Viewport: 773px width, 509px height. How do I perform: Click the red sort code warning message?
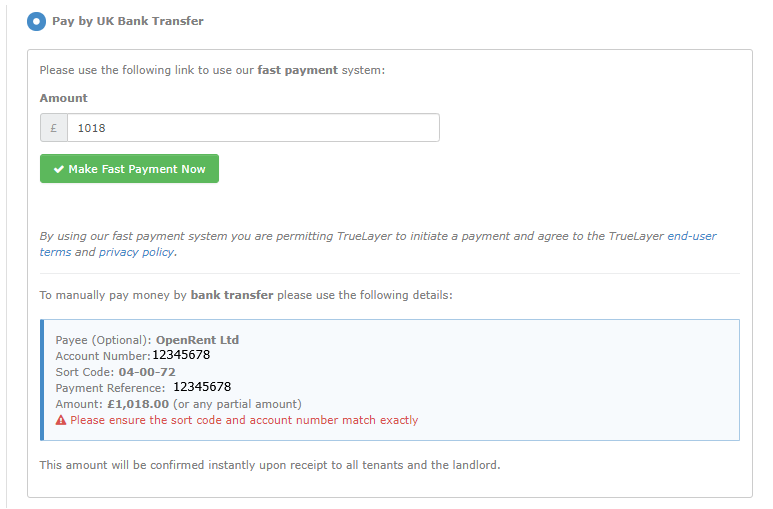point(244,420)
